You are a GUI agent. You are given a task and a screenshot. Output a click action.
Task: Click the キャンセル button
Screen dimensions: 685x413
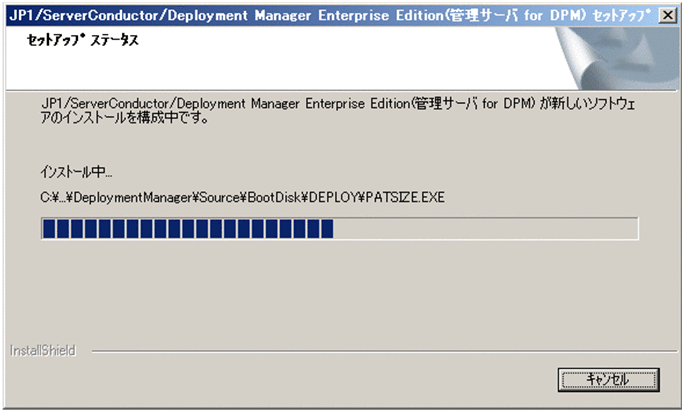coord(607,379)
